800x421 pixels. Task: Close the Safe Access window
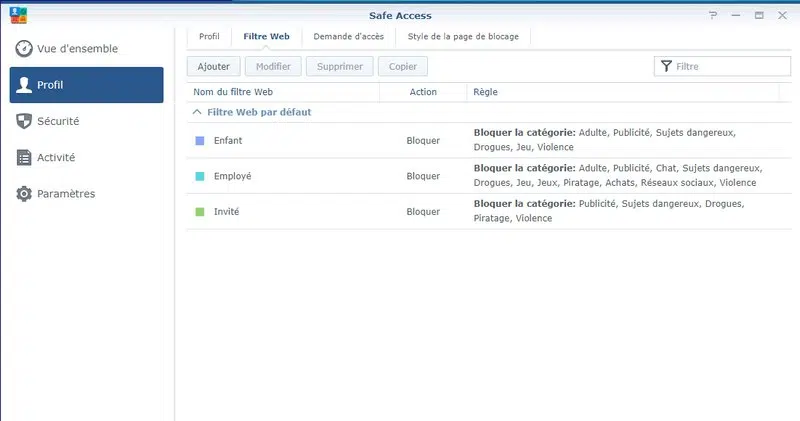point(782,15)
